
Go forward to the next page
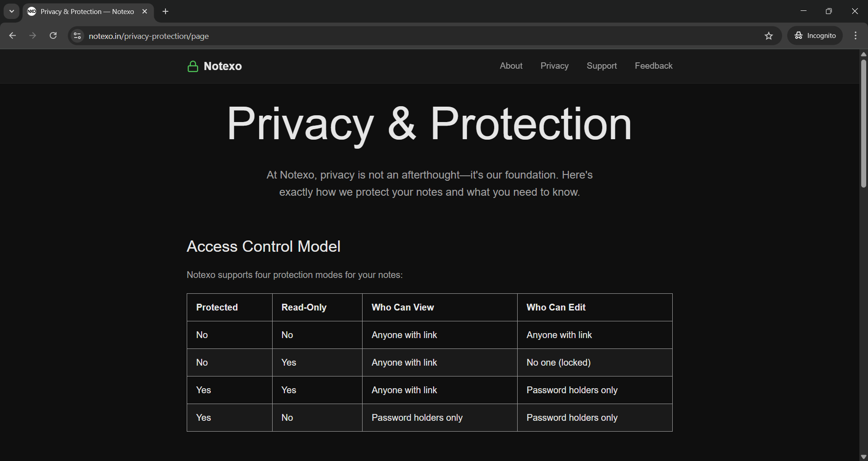(33, 36)
